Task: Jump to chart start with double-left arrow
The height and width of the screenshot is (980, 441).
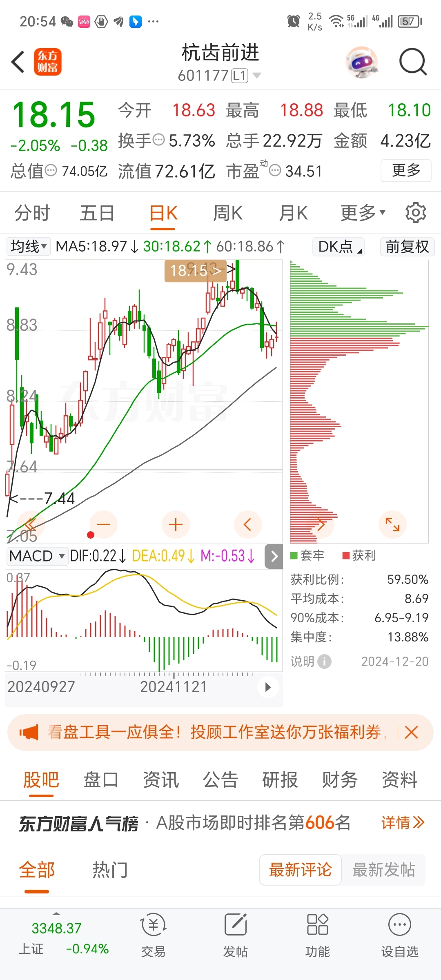Action: pyautogui.click(x=31, y=525)
